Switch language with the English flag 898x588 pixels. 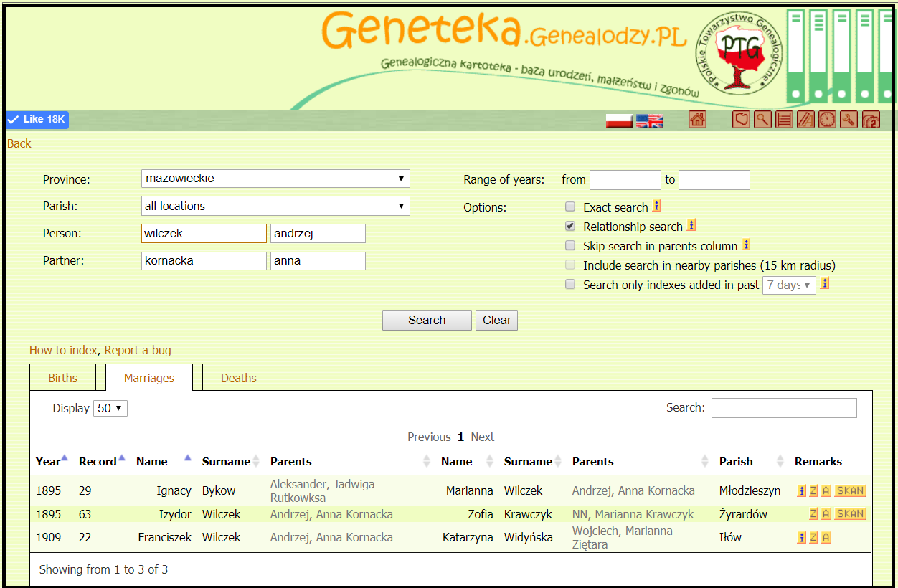[x=650, y=120]
